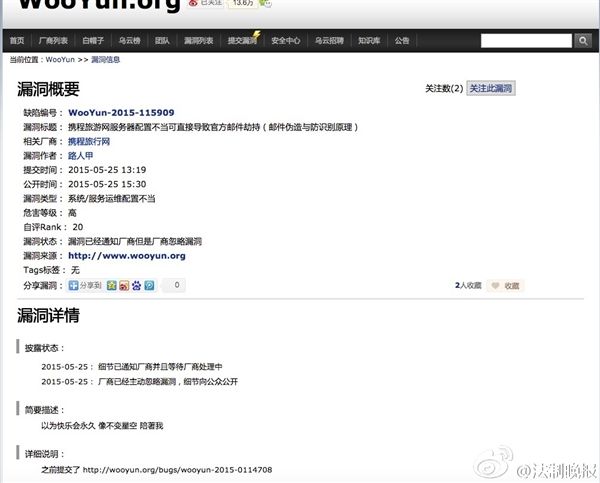The width and height of the screenshot is (600, 483).
Task: Share via the Sina Weibo icon
Action: click(x=124, y=285)
